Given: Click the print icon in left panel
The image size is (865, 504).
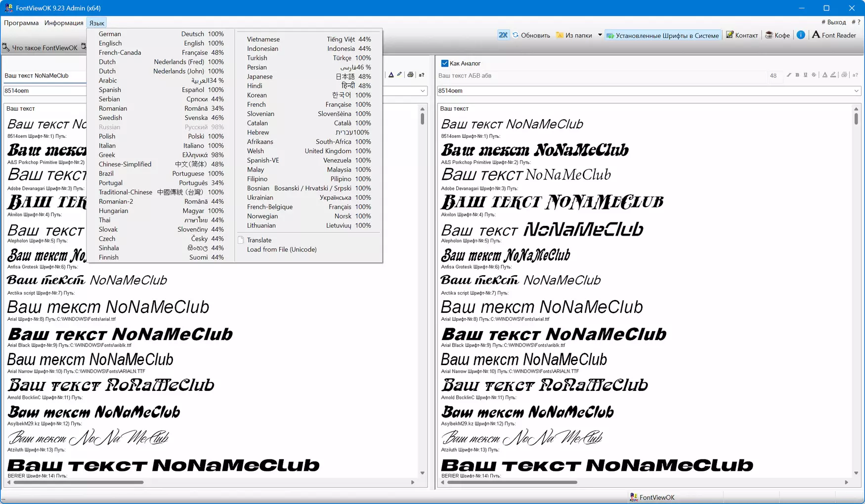Looking at the screenshot, I should pos(410,75).
